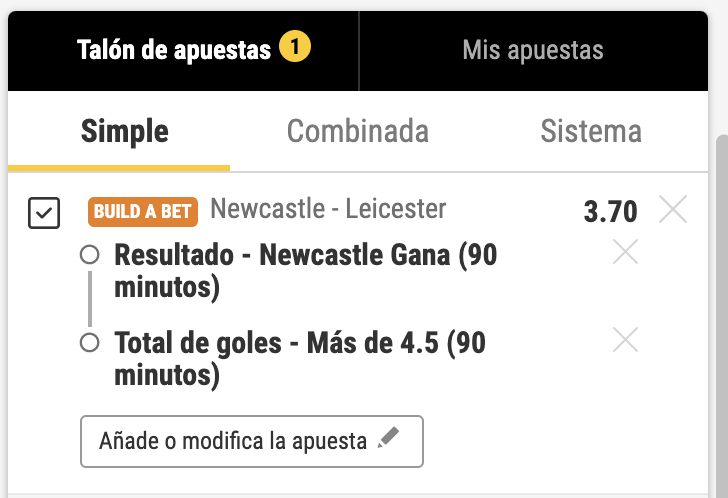
Task: Remove the Newcastle - Leicester bet from slip
Action: pyautogui.click(x=673, y=210)
